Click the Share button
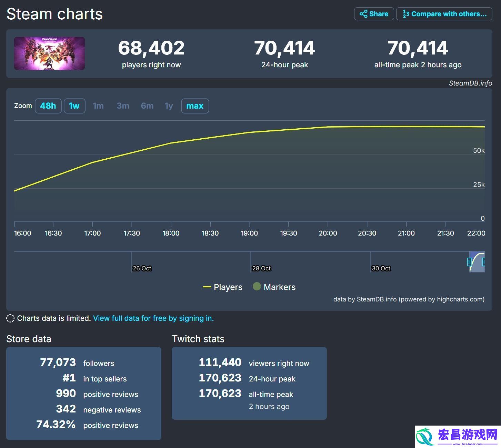Screen dimensions: 501x448 374,14
